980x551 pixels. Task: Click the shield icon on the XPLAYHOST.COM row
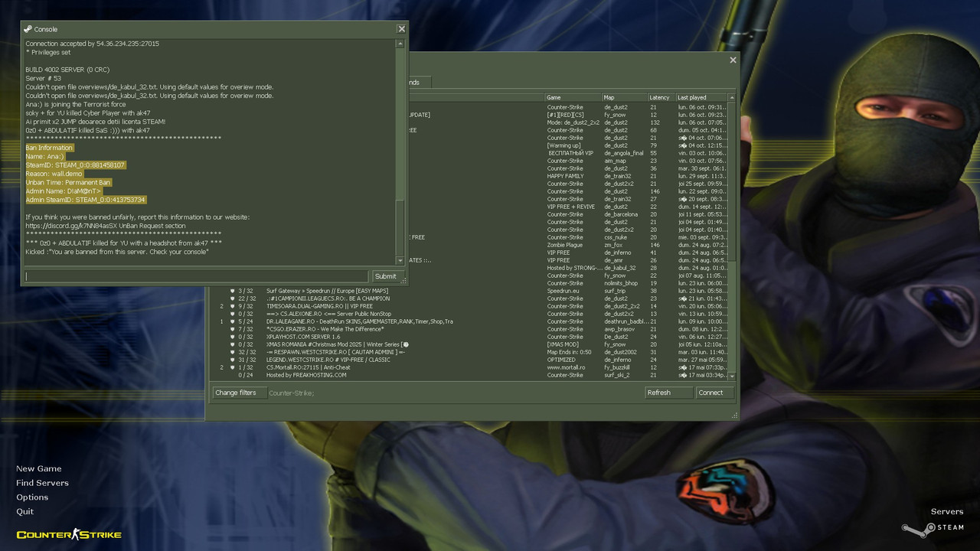[x=232, y=337]
